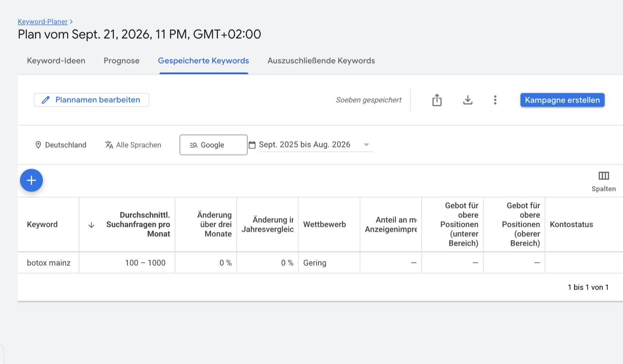The height and width of the screenshot is (364, 623).
Task: Click the plan title heading text
Action: pos(139,34)
